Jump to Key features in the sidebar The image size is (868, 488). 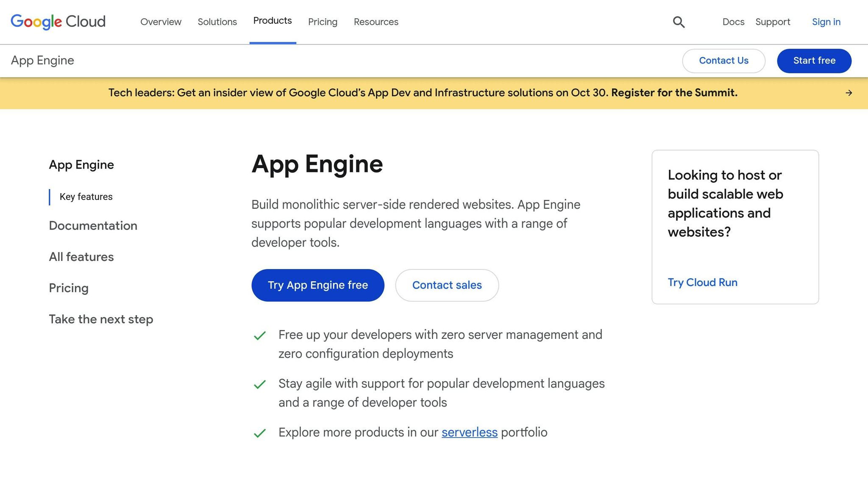(x=86, y=197)
